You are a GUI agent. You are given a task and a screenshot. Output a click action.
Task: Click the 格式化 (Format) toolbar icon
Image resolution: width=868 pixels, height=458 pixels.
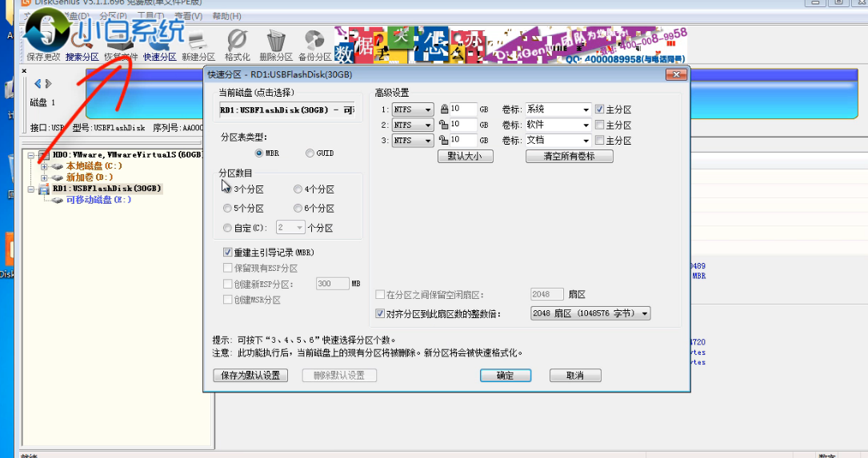(x=237, y=45)
